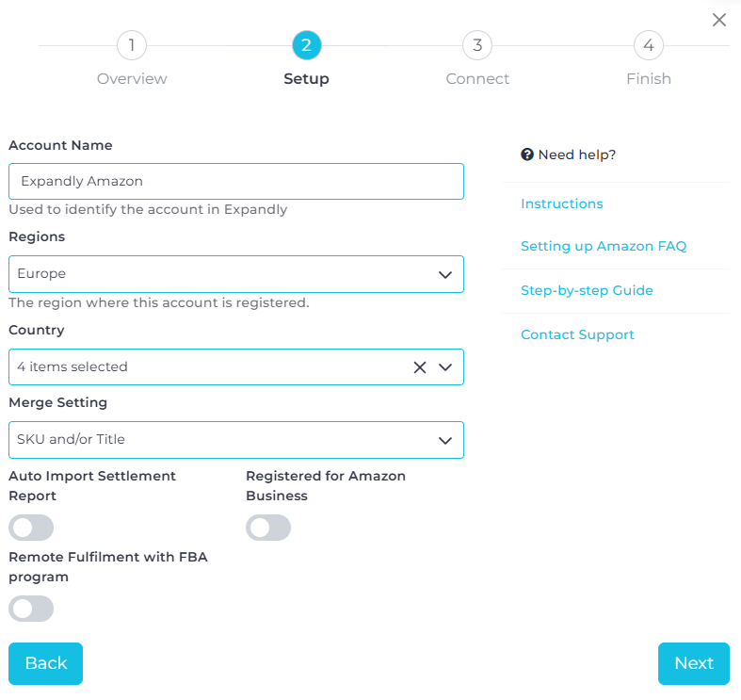Expand the Country dropdown chevron
741x700 pixels.
(x=445, y=367)
